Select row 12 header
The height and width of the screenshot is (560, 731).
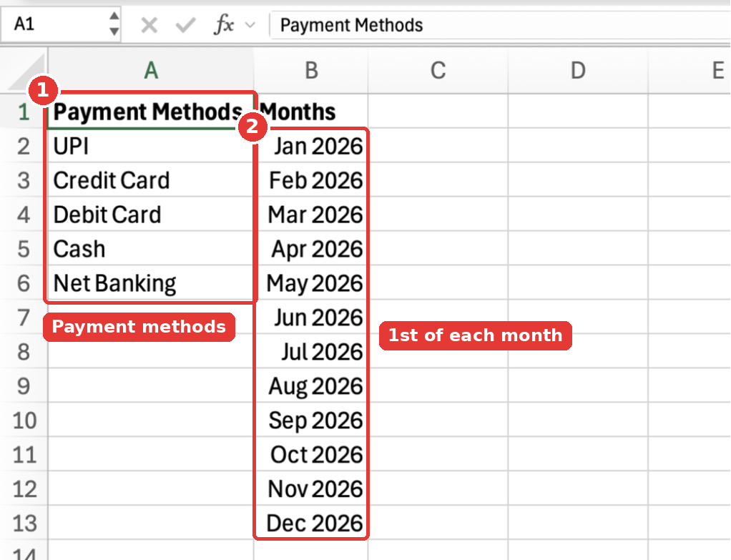(24, 488)
